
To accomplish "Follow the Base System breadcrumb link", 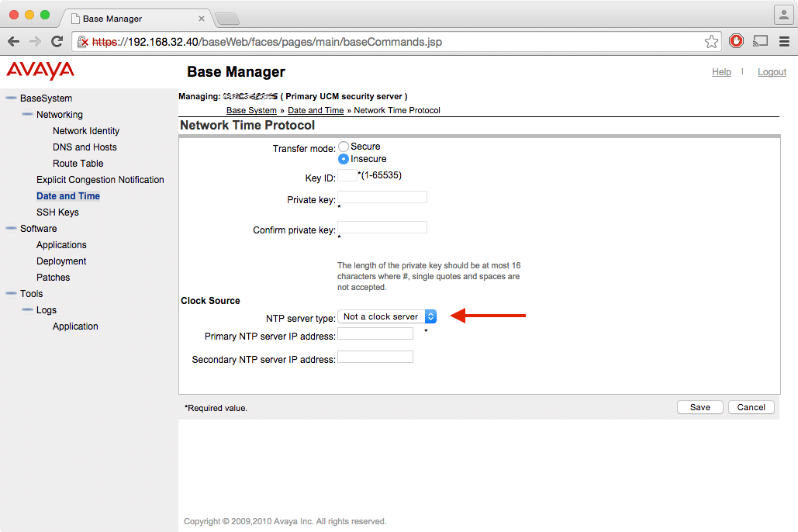I will coord(251,110).
